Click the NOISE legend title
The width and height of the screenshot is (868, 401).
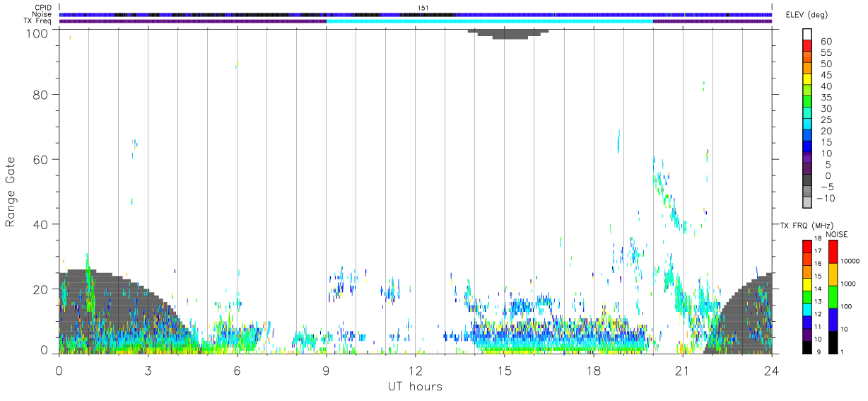click(836, 234)
